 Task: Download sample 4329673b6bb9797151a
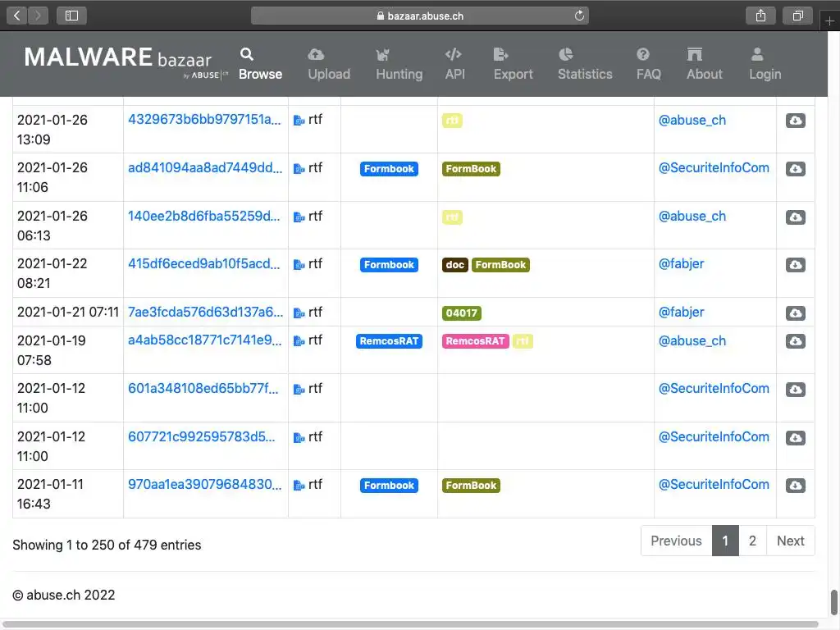tap(796, 121)
